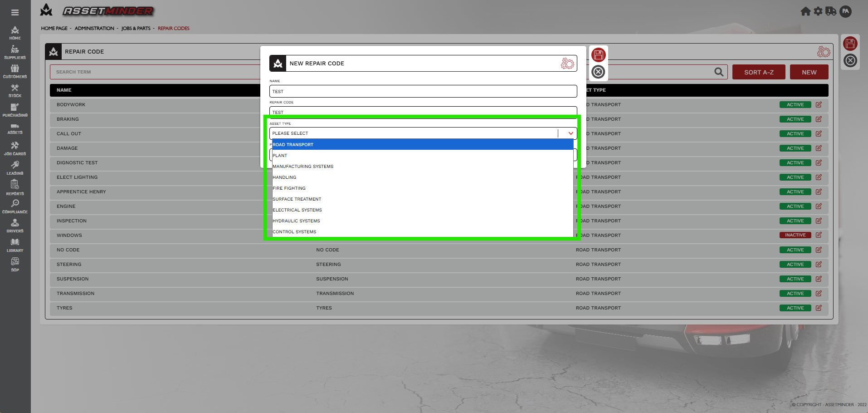The height and width of the screenshot is (413, 868).
Task: Click the Name input field
Action: point(423,91)
